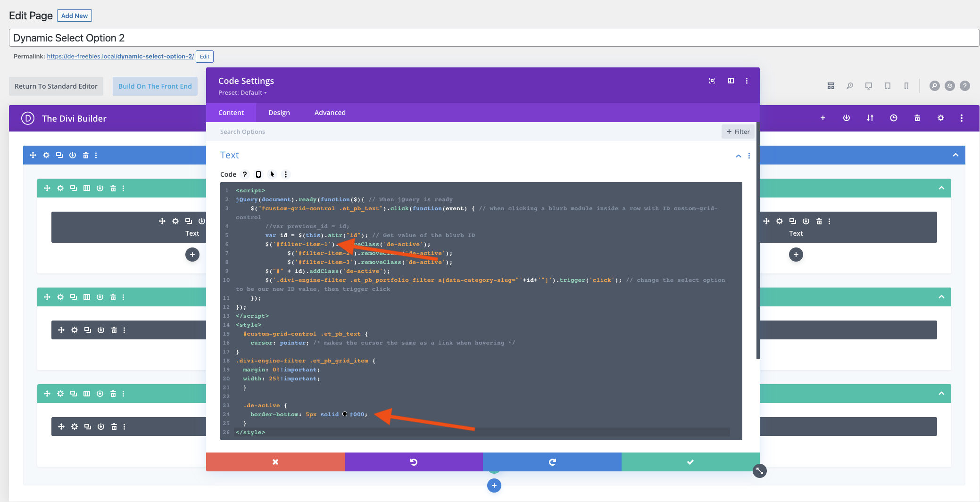980x502 pixels.
Task: Collapse the third green row with its chevron
Action: pyautogui.click(x=941, y=394)
